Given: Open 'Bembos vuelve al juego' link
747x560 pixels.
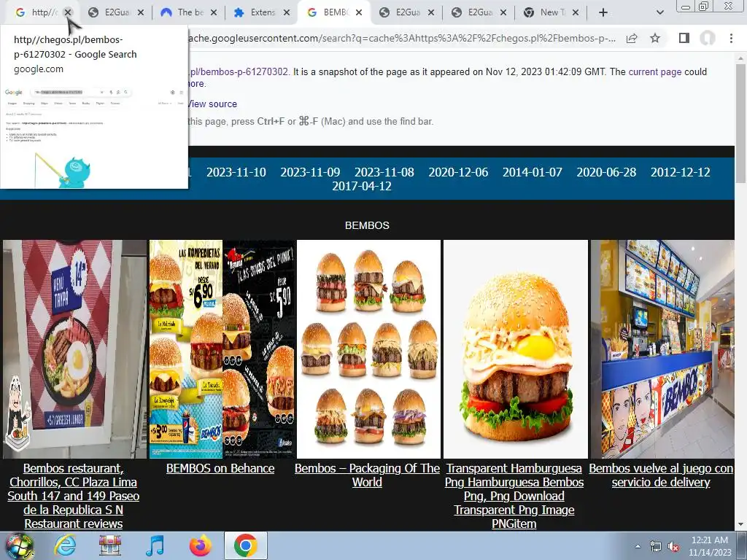Looking at the screenshot, I should click(661, 475).
